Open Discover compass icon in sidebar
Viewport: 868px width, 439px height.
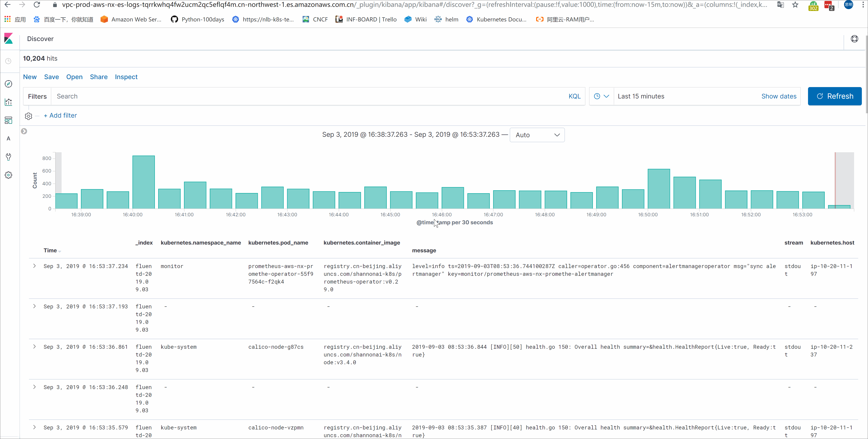(8, 84)
